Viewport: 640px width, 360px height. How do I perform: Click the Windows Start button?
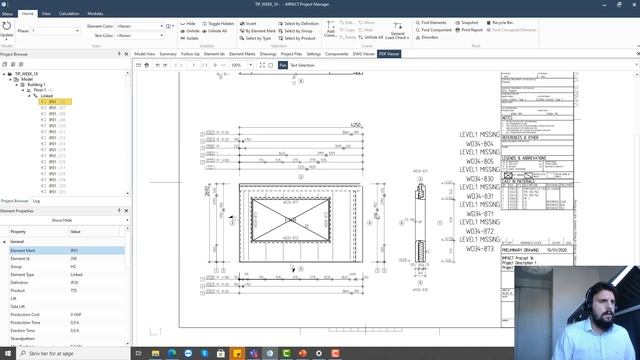click(8, 353)
